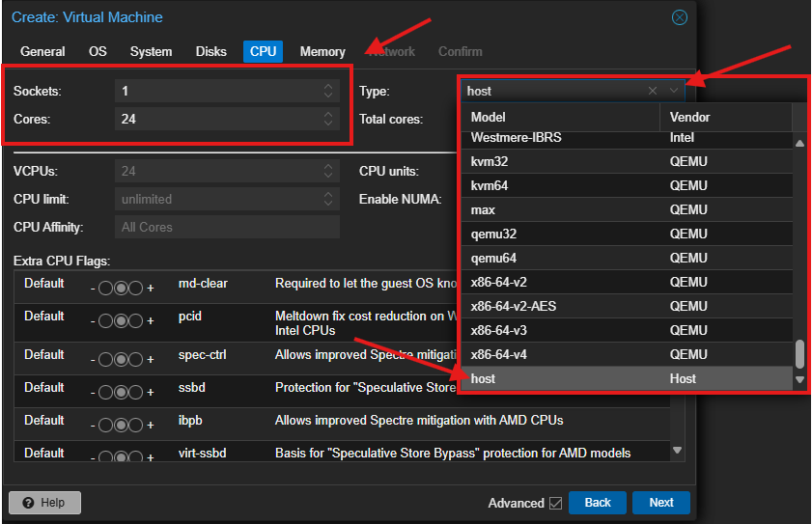Switch to the General tab
This screenshot has width=812, height=524.
(42, 52)
